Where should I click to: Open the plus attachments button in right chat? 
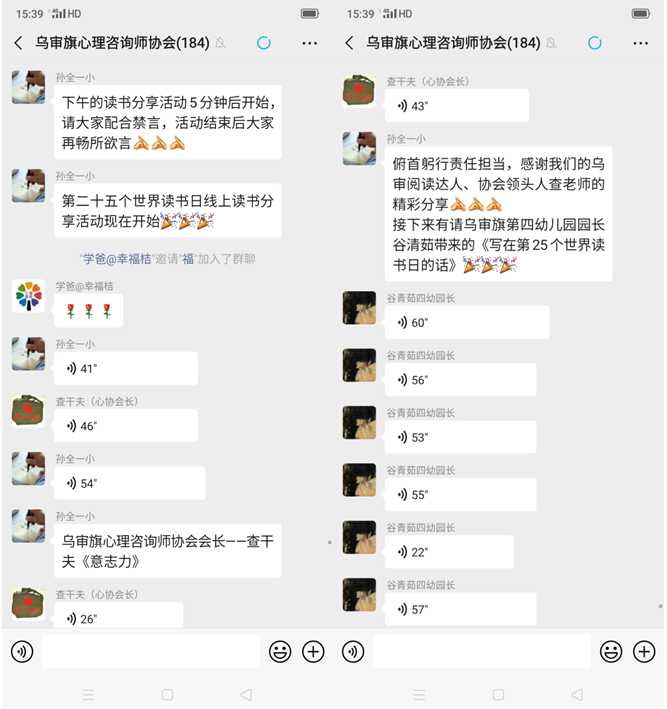(x=644, y=652)
